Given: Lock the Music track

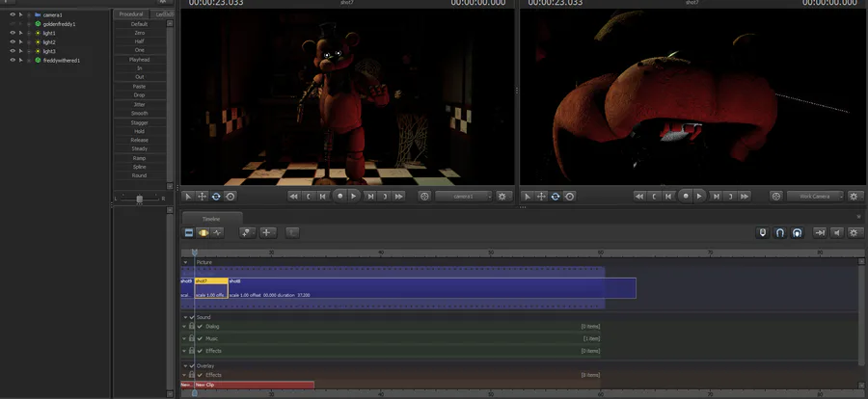Looking at the screenshot, I should click(x=192, y=338).
